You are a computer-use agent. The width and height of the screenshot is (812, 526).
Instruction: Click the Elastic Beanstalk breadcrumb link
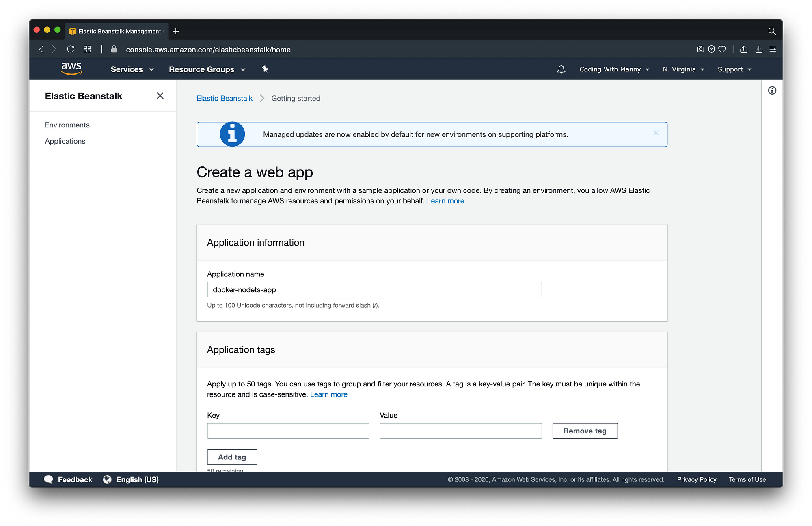coord(224,98)
